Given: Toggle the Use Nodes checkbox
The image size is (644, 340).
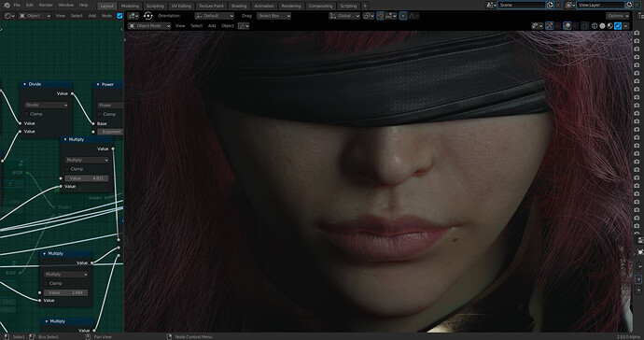Looking at the screenshot, I should pos(119,16).
